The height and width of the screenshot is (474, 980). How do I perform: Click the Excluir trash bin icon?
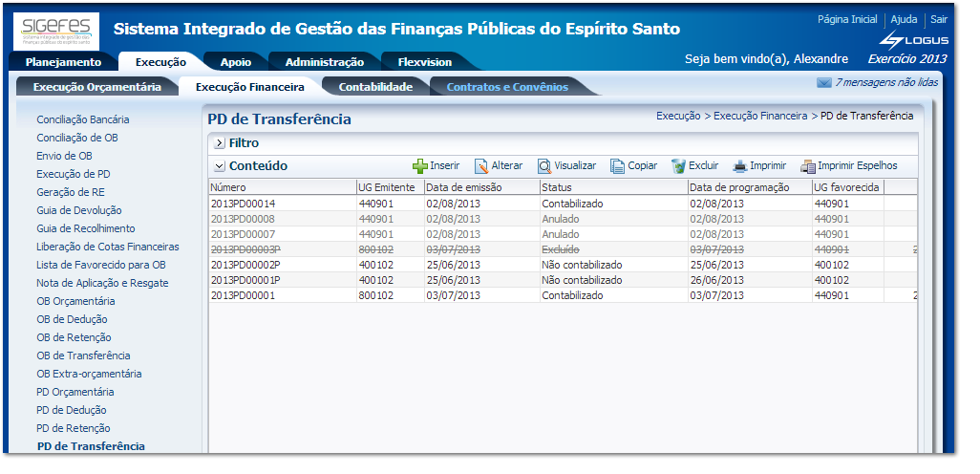(678, 166)
